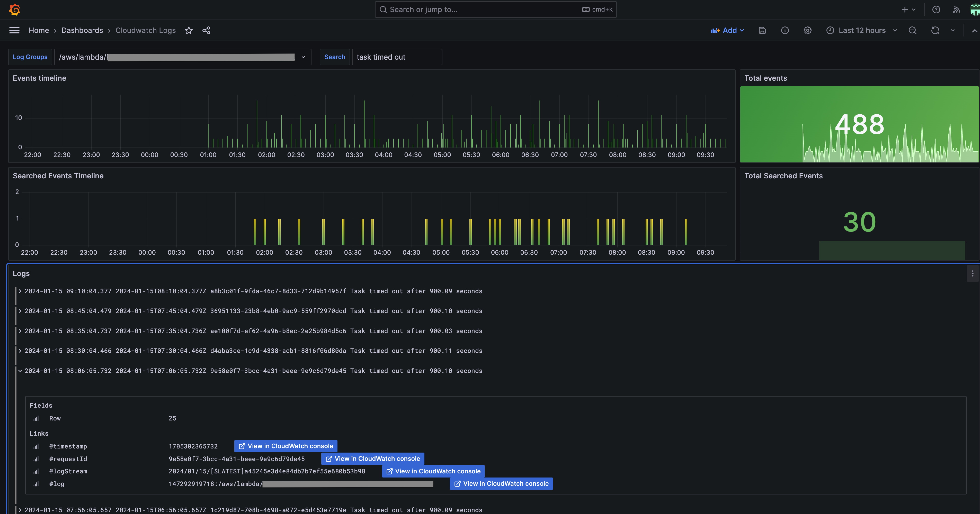The height and width of the screenshot is (514, 980).
Task: Click the Search text field with task timed out
Action: (397, 57)
